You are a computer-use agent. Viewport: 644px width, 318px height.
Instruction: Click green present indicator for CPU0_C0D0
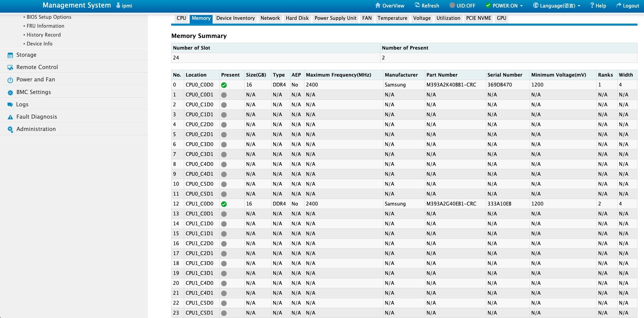coord(224,85)
